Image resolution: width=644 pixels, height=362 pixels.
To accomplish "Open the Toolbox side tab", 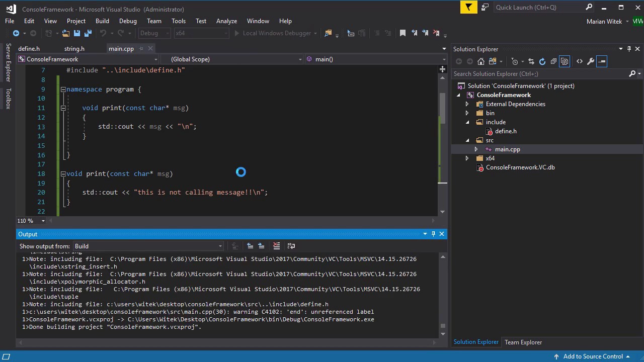I will tap(8, 99).
